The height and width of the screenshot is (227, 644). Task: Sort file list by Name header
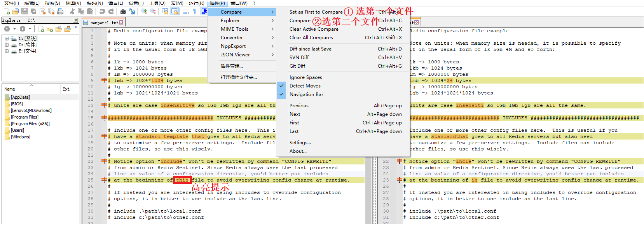[31, 89]
